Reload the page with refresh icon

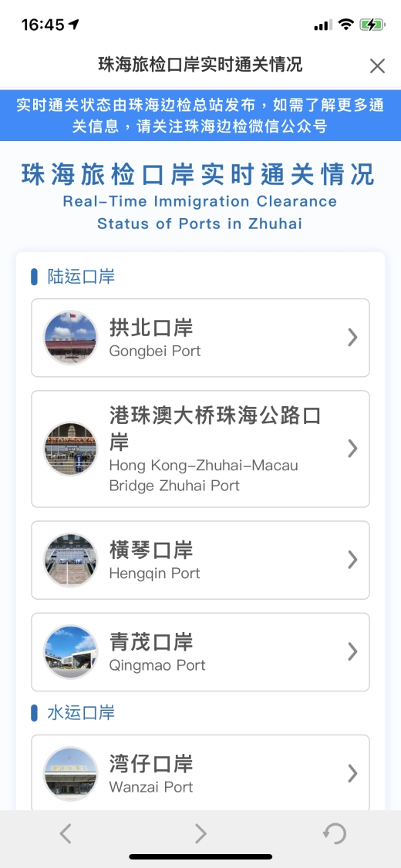[x=335, y=833]
